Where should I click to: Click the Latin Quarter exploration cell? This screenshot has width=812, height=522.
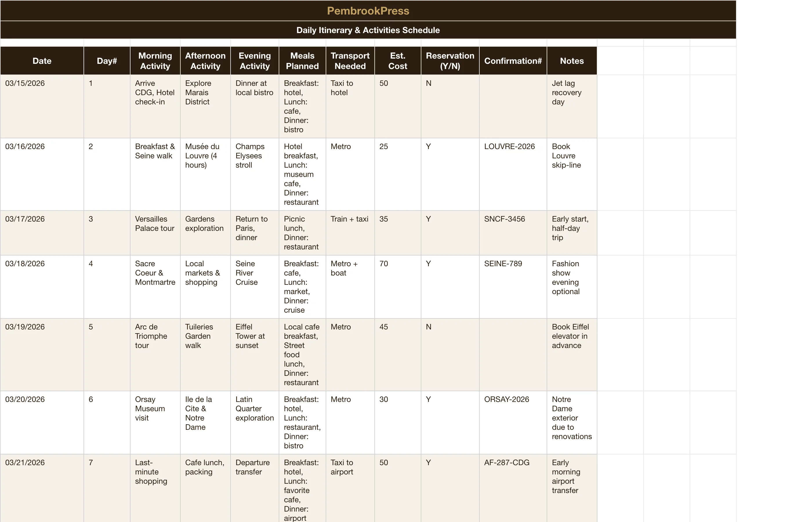pyautogui.click(x=255, y=422)
